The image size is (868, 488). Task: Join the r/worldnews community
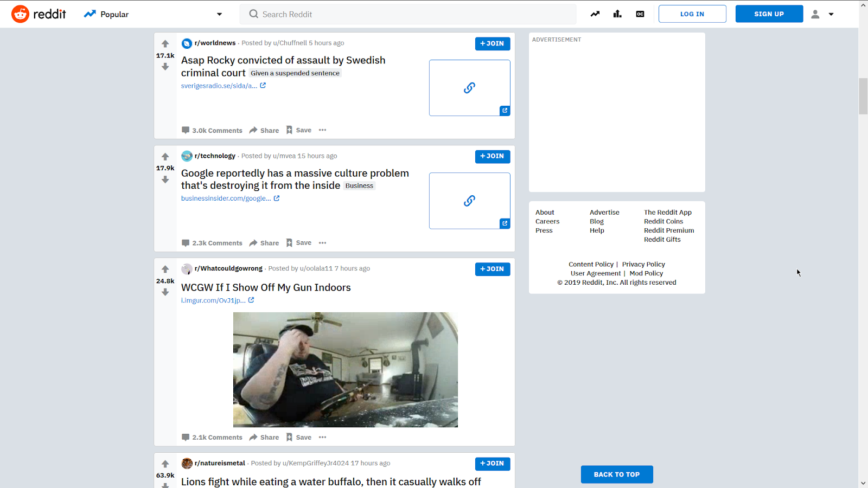pos(493,43)
